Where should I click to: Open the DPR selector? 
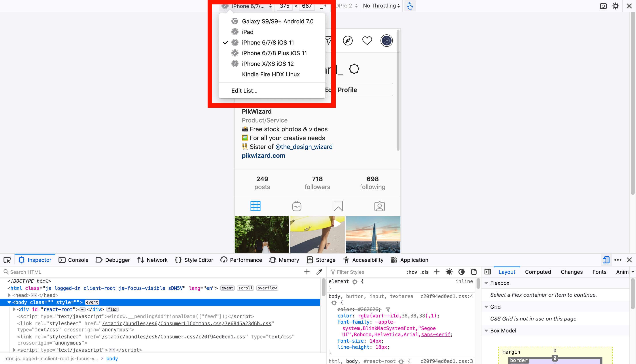tap(346, 6)
